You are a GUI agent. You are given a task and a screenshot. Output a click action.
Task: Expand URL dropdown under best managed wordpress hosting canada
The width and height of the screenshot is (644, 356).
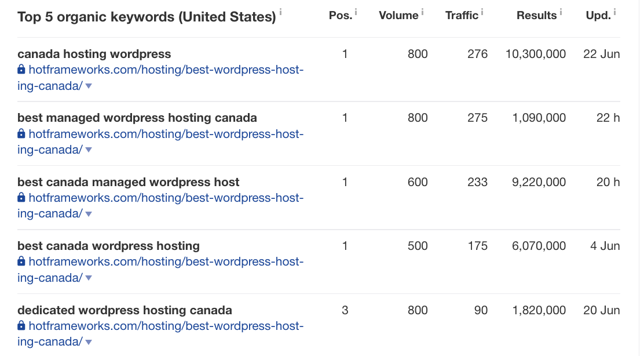pyautogui.click(x=89, y=150)
